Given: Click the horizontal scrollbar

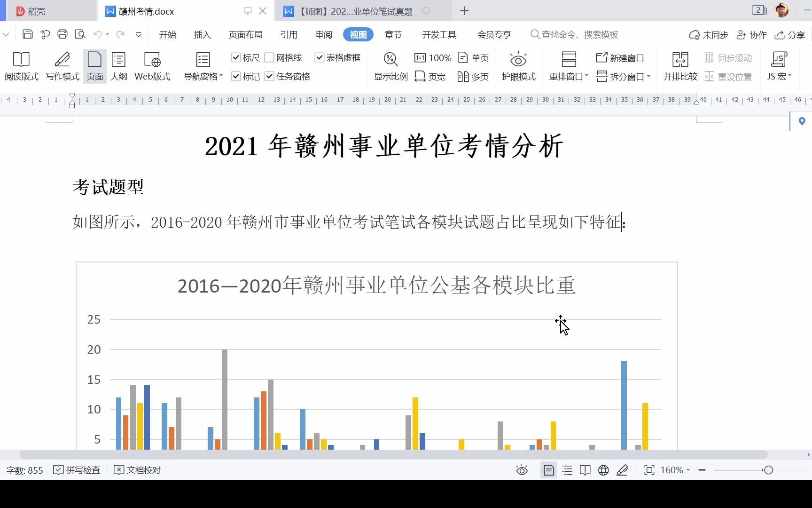Looking at the screenshot, I should pyautogui.click(x=393, y=455).
